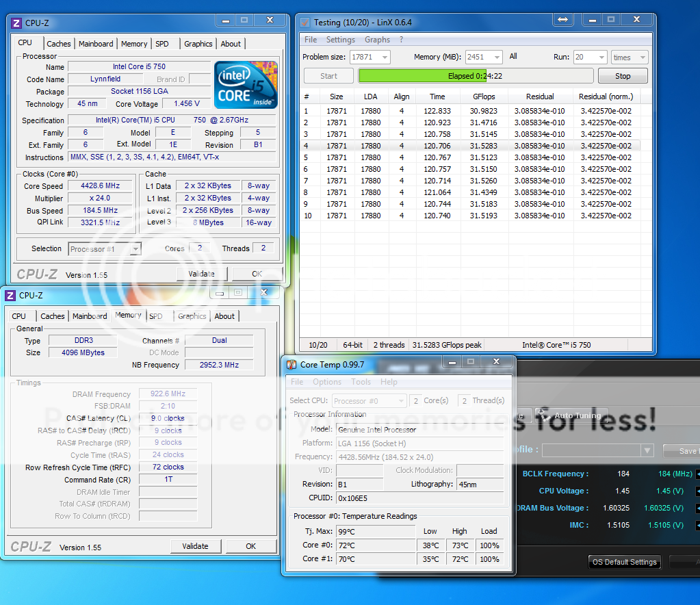Click the Auto Tuning wrench icon
The width and height of the screenshot is (700, 605).
click(543, 415)
